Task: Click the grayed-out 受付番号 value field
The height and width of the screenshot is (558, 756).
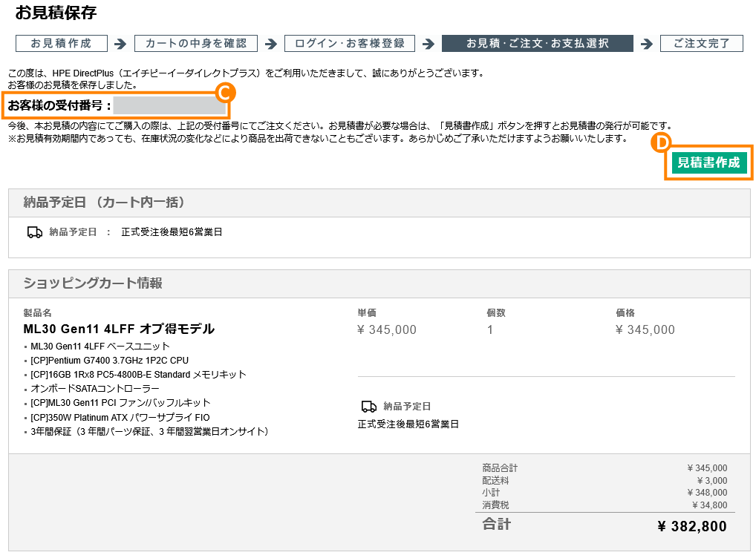Action: [170, 105]
